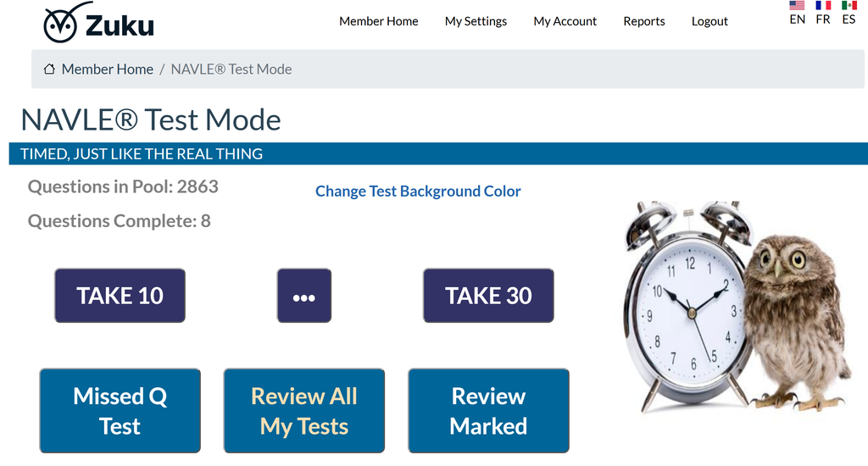
Task: Click the alarm clock and owl image
Action: tap(738, 308)
